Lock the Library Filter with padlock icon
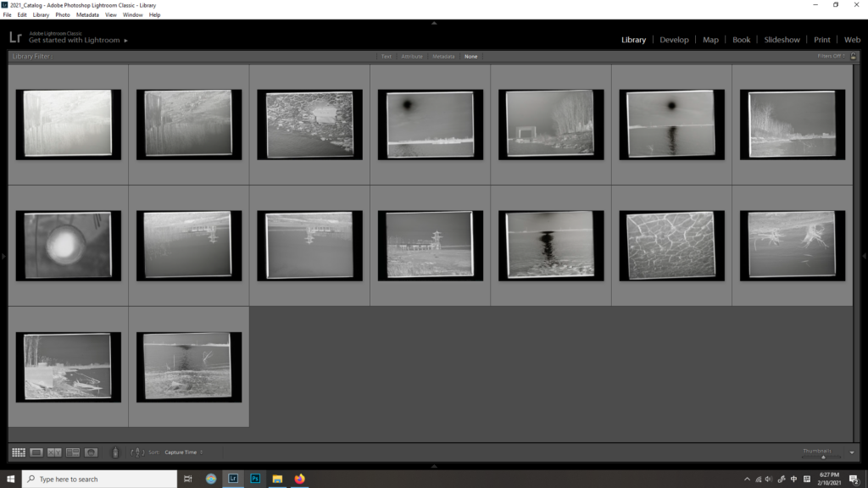This screenshot has height=488, width=868. [853, 56]
